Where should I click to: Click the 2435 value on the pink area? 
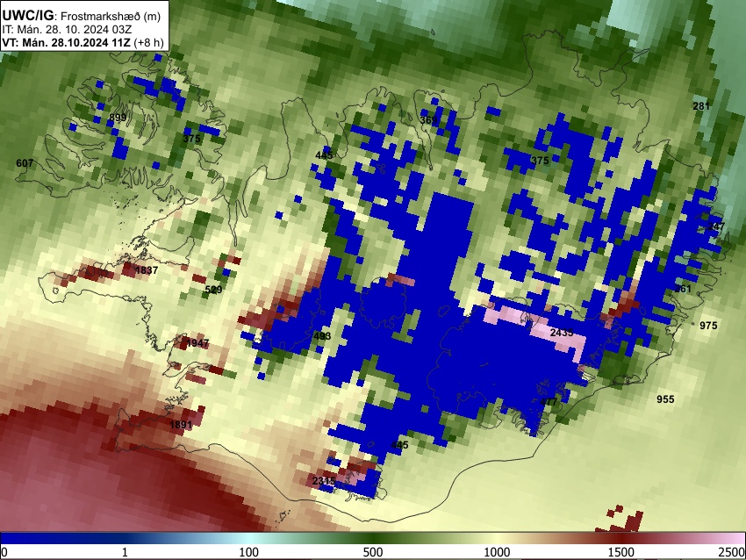click(x=562, y=333)
